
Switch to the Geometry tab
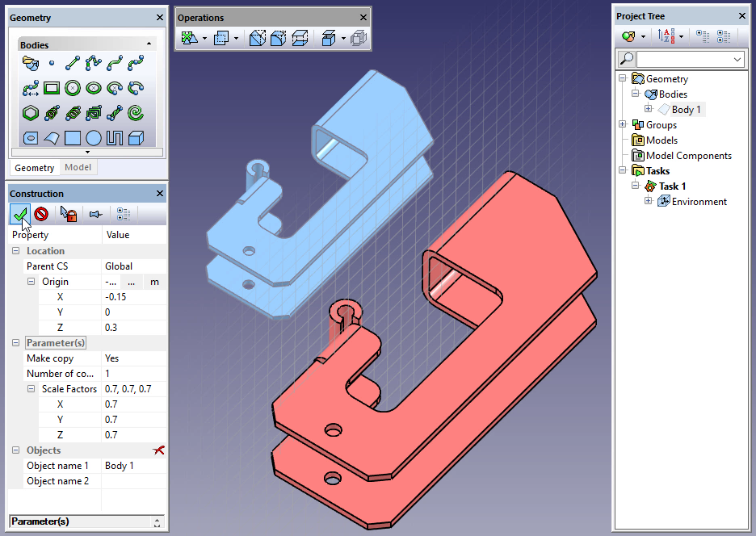pos(35,168)
